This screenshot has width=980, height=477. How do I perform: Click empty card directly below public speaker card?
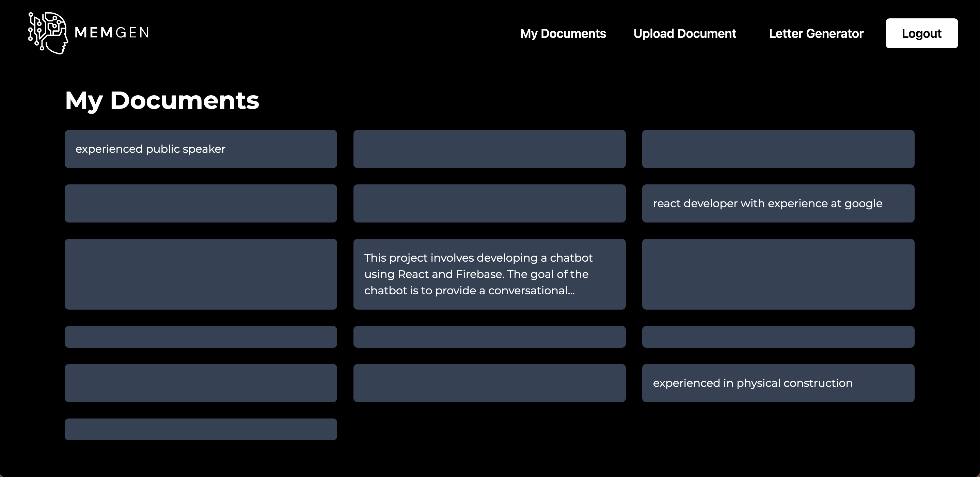201,203
